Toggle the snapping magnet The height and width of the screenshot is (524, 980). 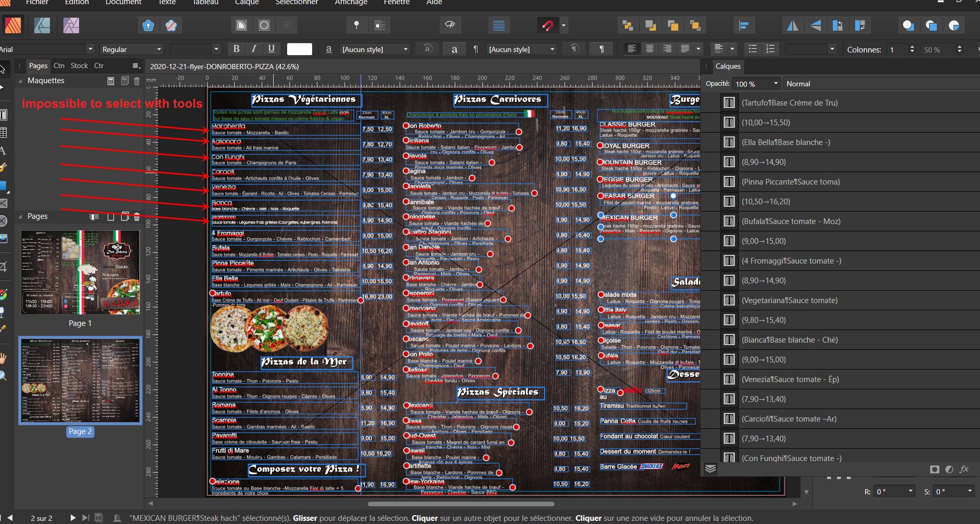547,25
